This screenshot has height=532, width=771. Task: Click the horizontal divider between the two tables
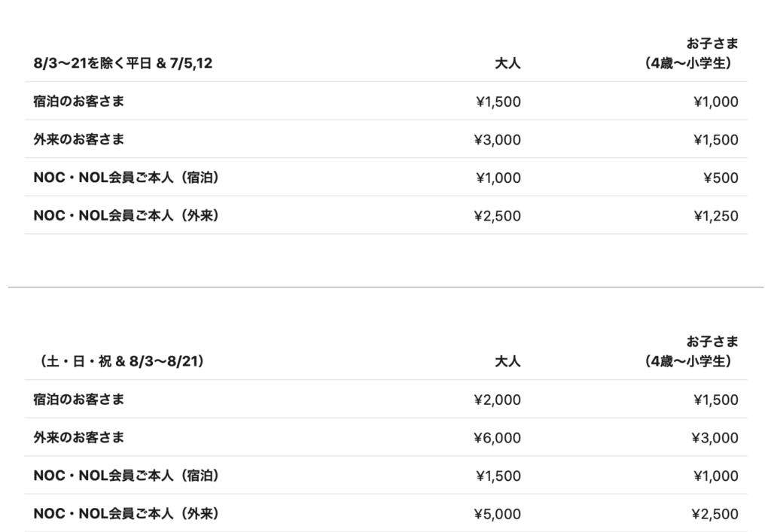click(x=385, y=287)
